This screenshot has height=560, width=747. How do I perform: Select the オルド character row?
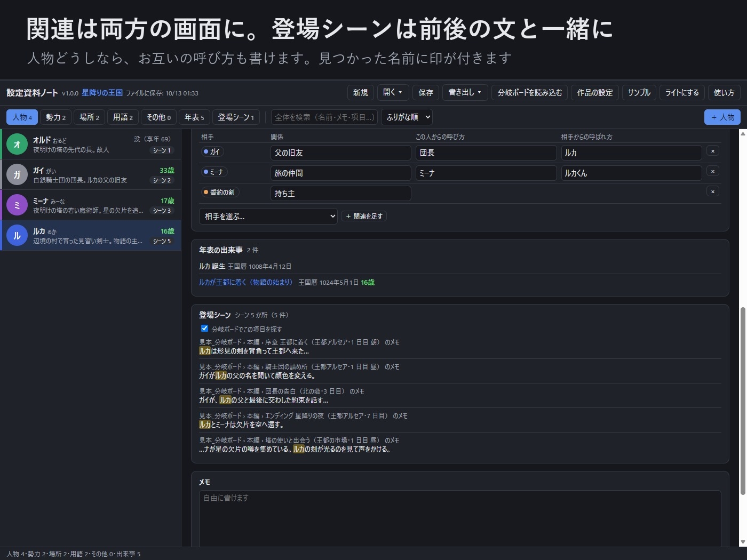(x=91, y=144)
